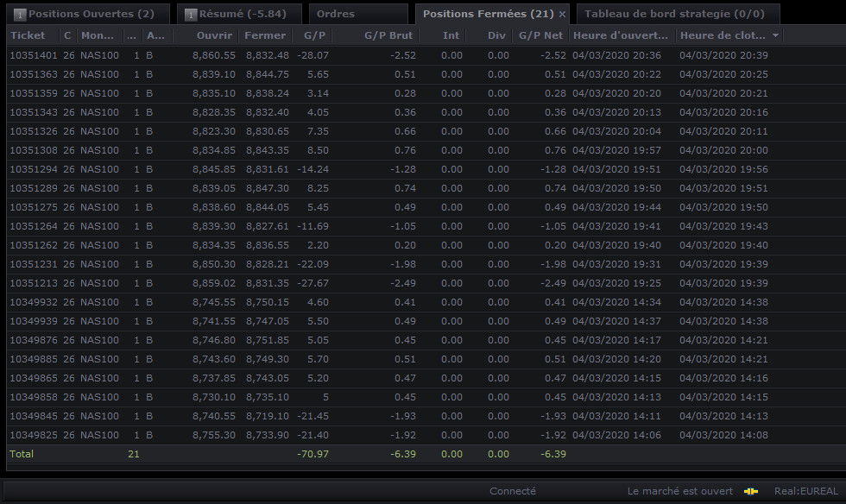The height and width of the screenshot is (504, 846).
Task: Select ticket 10351231 row
Action: [423, 264]
